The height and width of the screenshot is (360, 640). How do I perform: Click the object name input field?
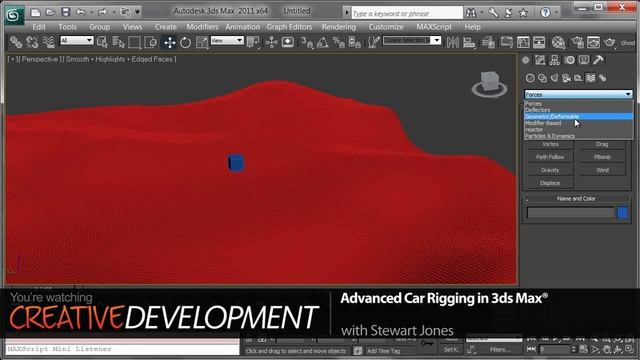[571, 213]
